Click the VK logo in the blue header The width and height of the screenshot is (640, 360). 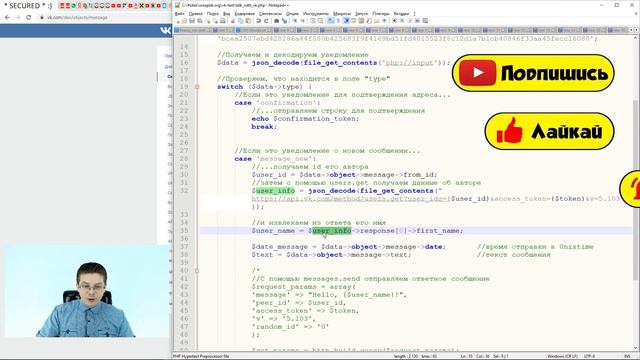[165, 31]
